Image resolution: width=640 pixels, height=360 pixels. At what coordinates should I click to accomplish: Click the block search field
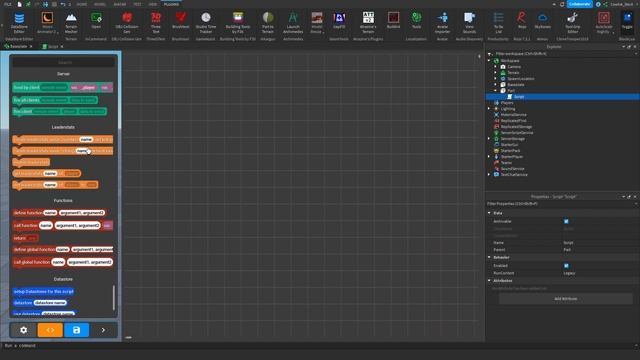(64, 62)
